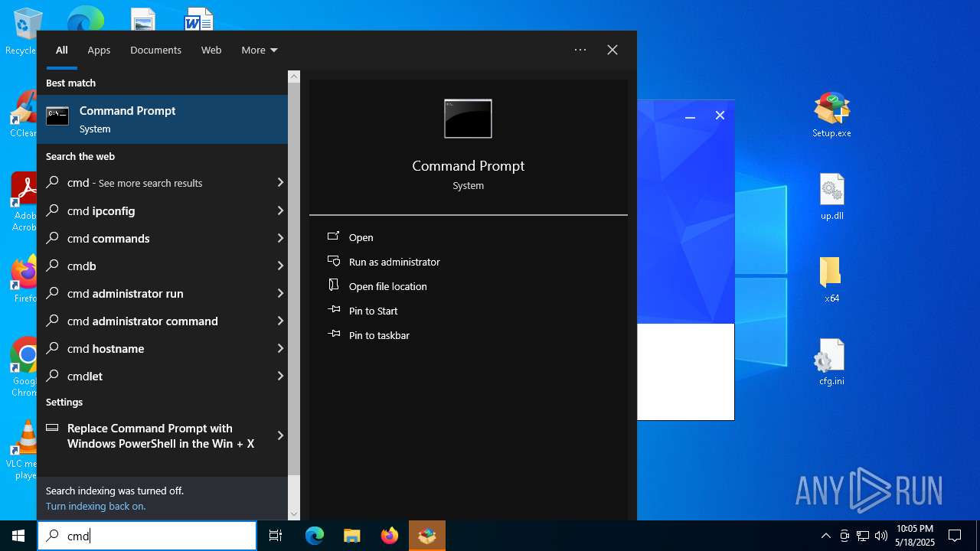Expand 'cmd - See more search results' chevron
This screenshot has height=551, width=980.
[280, 183]
